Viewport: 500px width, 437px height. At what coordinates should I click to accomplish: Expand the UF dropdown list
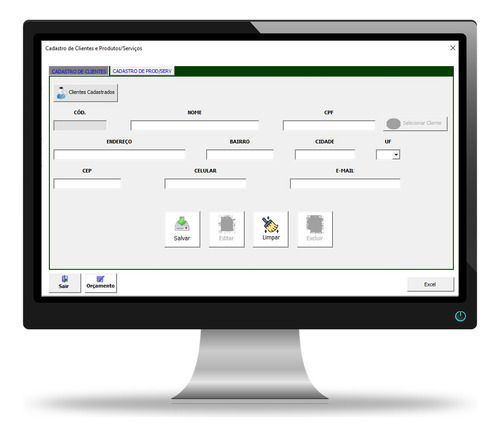point(396,155)
